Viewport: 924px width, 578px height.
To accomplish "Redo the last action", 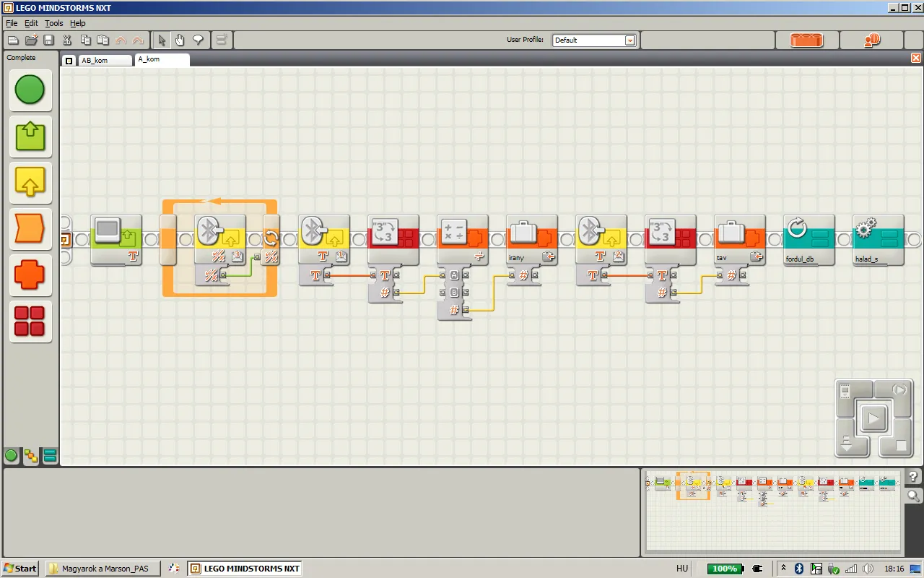I will pyautogui.click(x=138, y=40).
